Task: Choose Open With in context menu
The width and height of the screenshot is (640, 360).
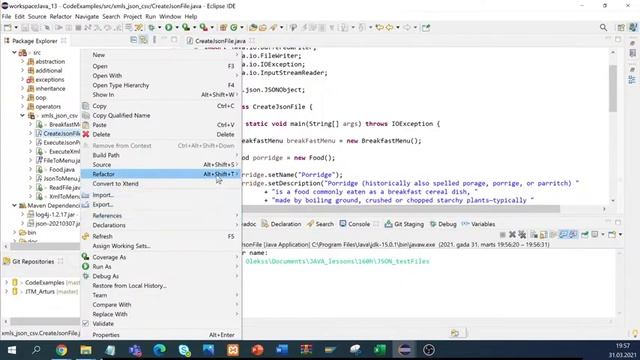Action: [x=160, y=76]
